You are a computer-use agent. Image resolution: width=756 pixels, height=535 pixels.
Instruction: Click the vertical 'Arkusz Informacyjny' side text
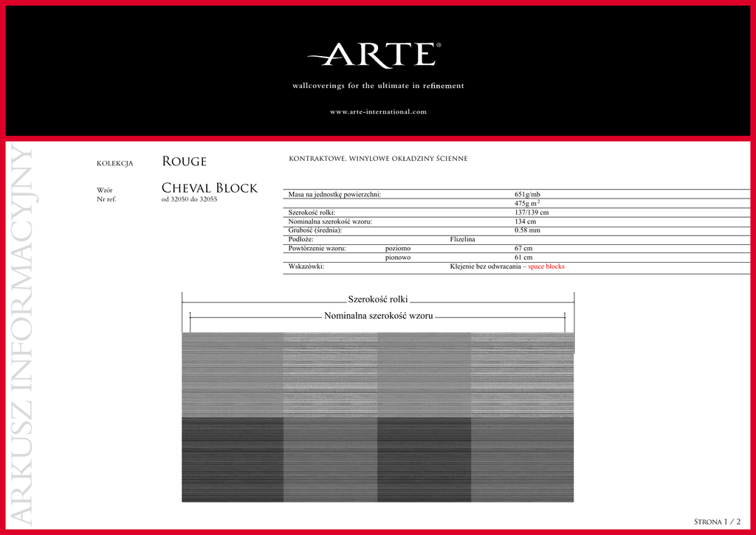[x=22, y=336]
